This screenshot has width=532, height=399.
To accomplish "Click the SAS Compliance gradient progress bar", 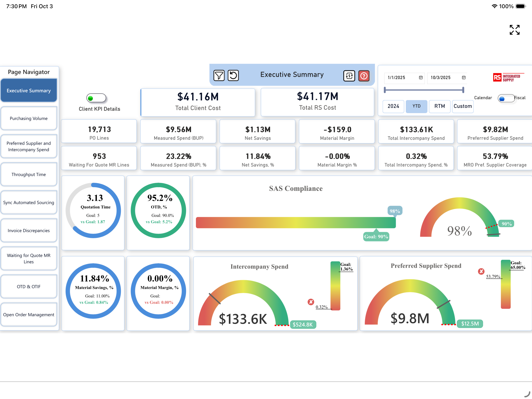I will click(x=296, y=223).
